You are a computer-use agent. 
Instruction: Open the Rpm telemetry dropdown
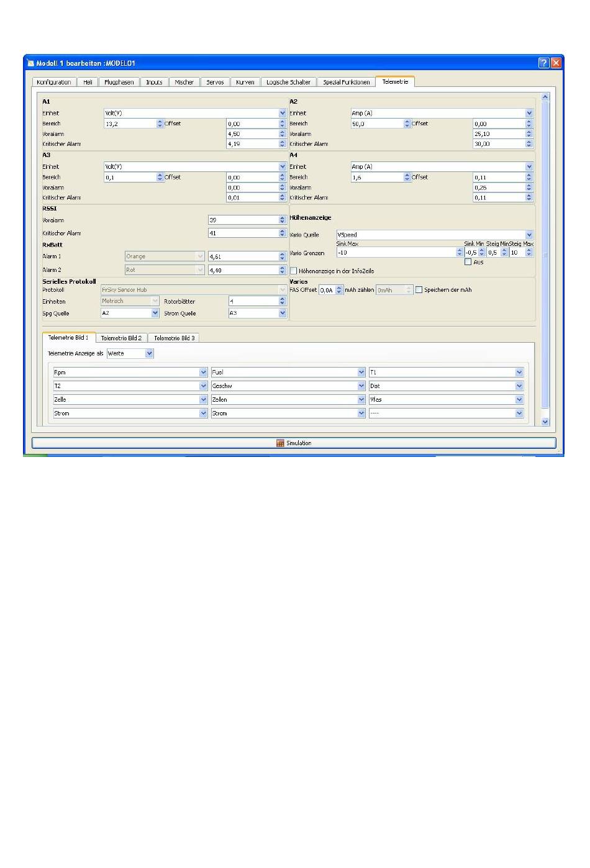pyautogui.click(x=130, y=372)
